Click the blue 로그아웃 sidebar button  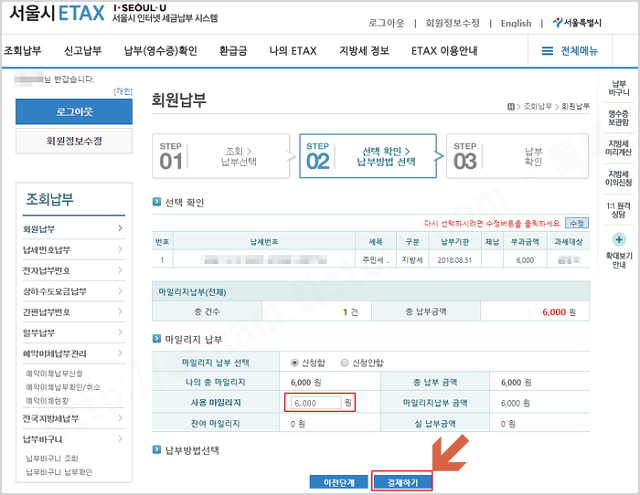(x=74, y=112)
